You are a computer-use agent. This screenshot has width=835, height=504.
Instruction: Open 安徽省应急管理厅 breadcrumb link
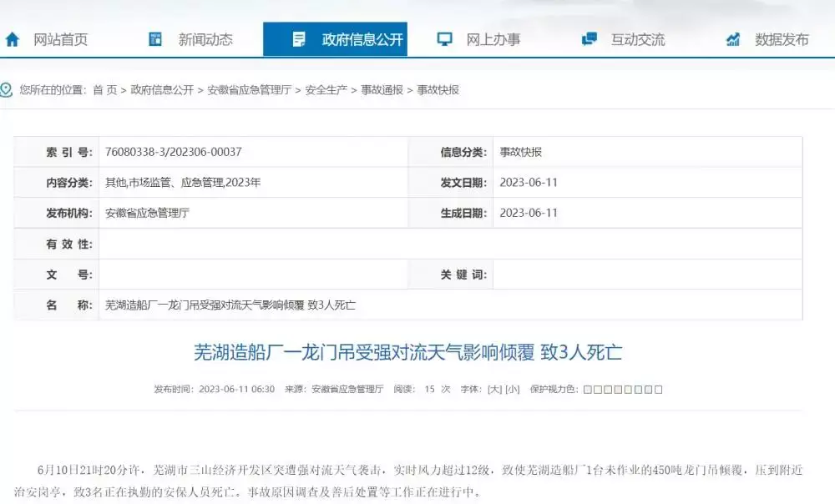249,90
